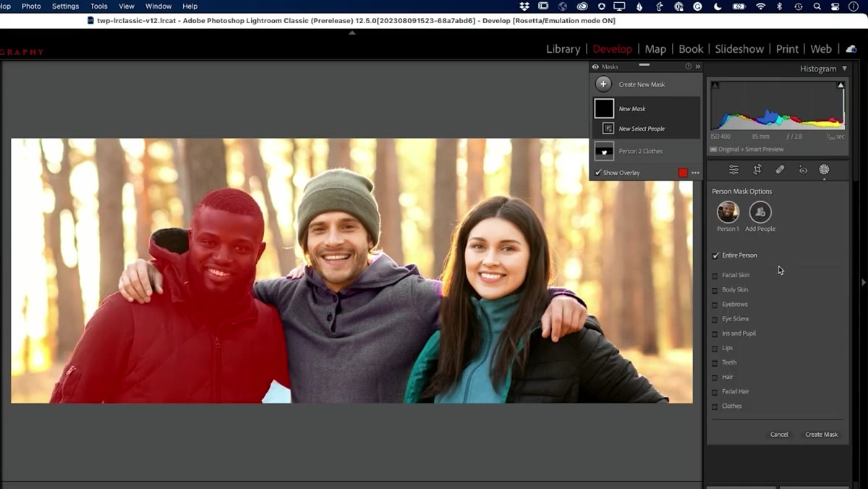Switch to the Develop module

612,49
